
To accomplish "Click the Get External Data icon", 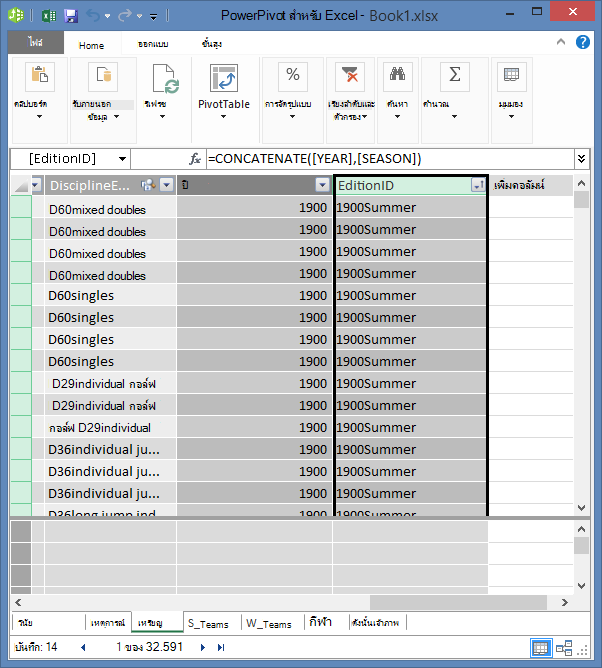I will (103, 77).
